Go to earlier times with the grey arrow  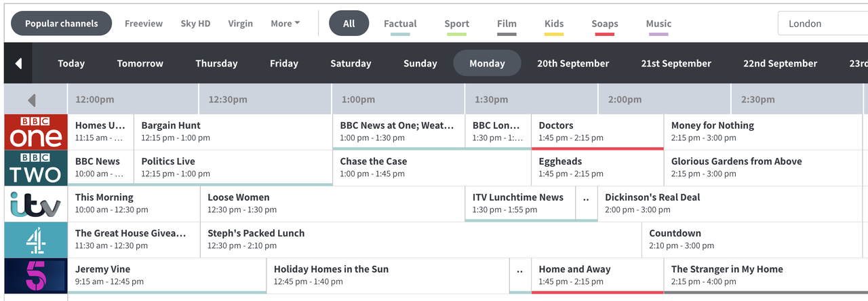(31, 100)
